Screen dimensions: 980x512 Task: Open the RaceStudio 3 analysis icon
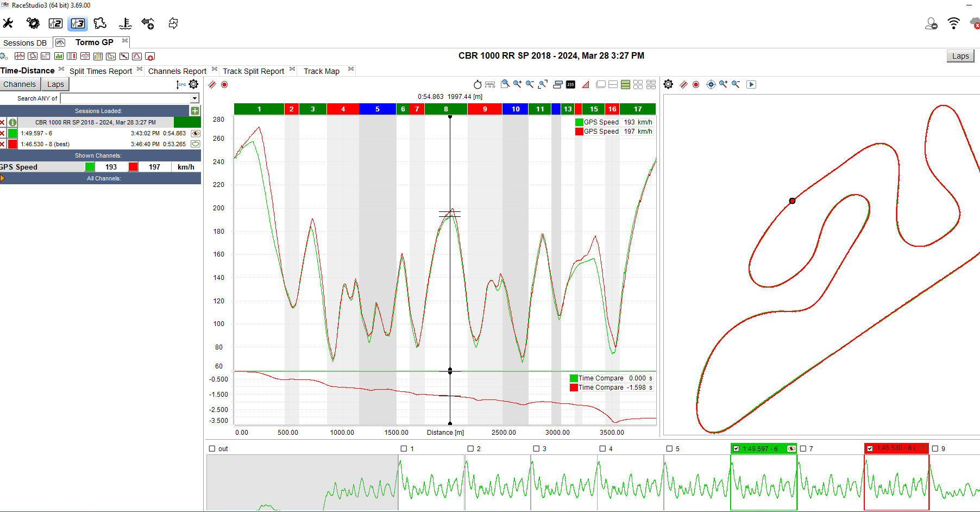click(x=78, y=23)
